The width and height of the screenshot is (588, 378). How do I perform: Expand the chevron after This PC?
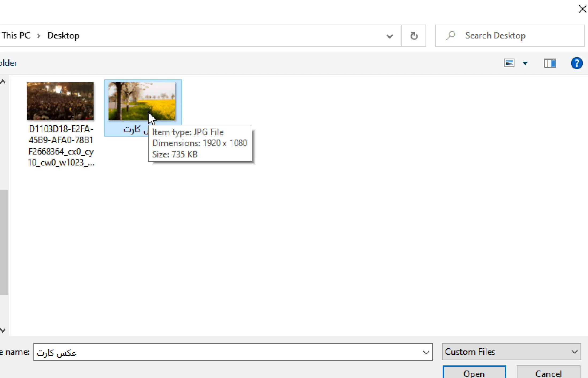tap(39, 36)
